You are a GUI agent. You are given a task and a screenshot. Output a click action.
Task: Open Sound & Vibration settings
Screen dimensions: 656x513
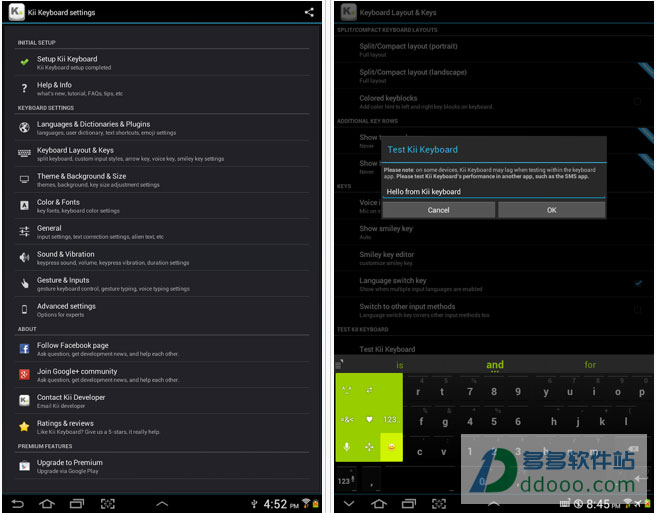tap(162, 258)
